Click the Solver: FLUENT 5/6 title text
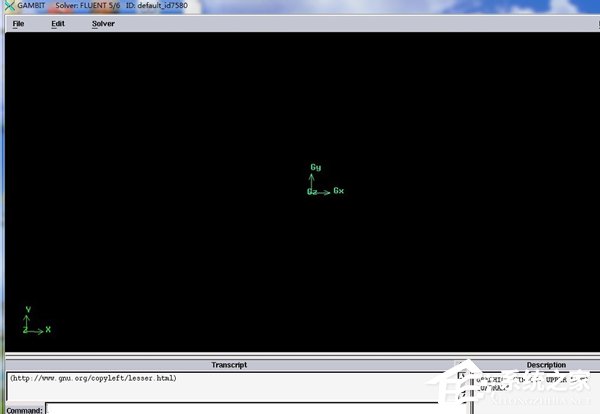This screenshot has height=414, width=600. click(88, 6)
